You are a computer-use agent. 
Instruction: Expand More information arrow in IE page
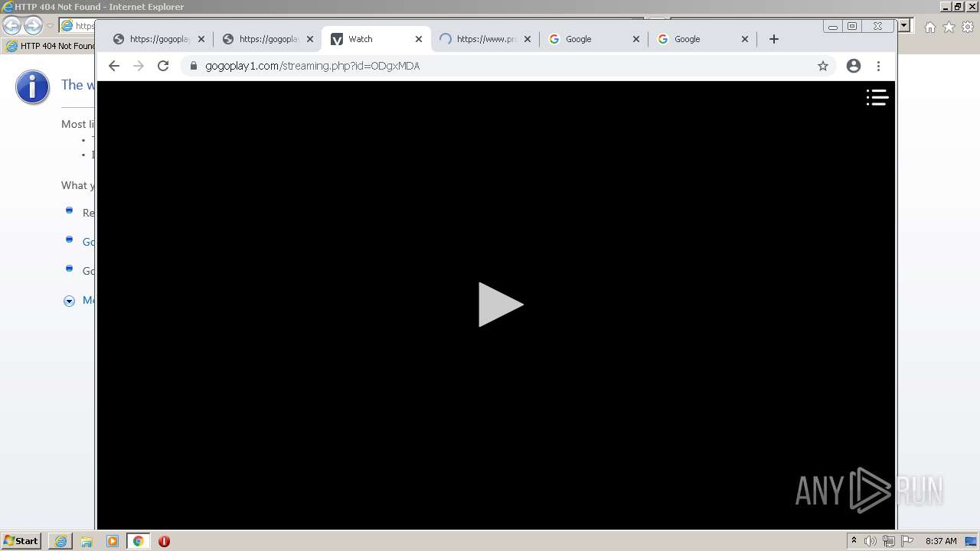(69, 301)
